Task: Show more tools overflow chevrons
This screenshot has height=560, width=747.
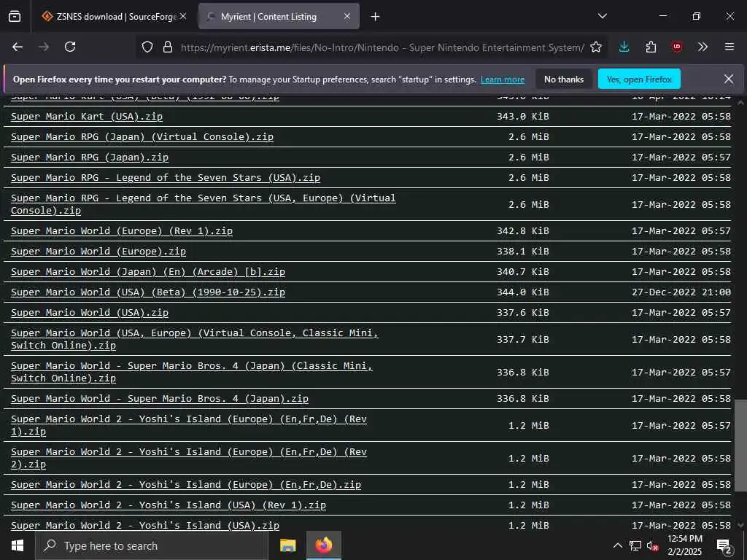Action: (703, 47)
